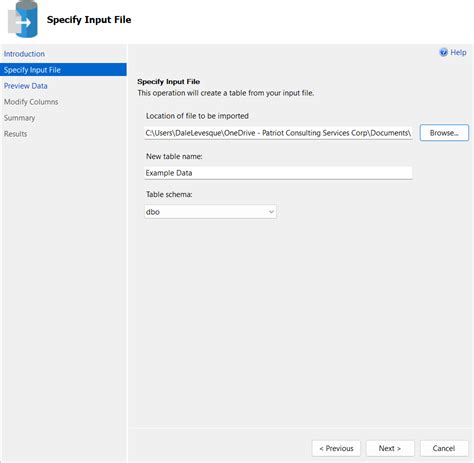Open the Help link
This screenshot has width=474, height=463.
click(x=458, y=52)
